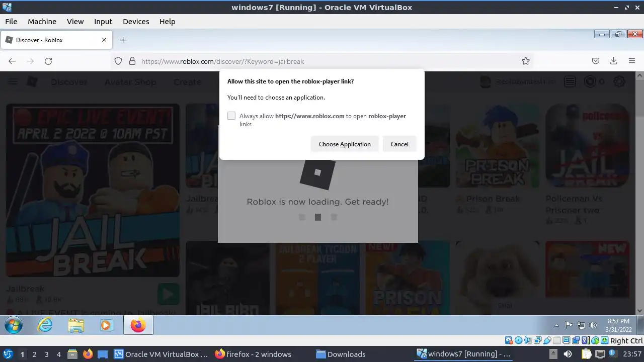
Task: Click the host panel volume speaker icon
Action: [x=568, y=354]
